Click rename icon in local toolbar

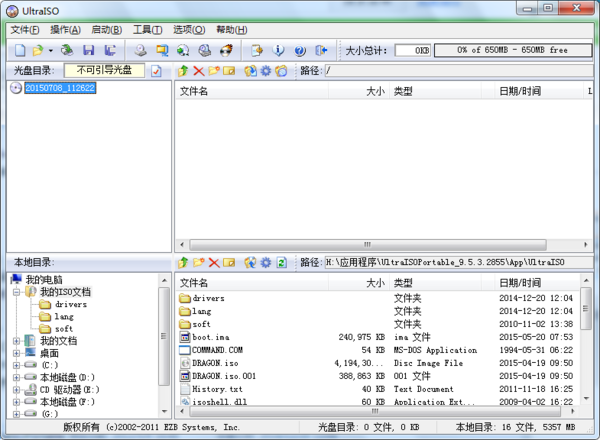pyautogui.click(x=229, y=262)
